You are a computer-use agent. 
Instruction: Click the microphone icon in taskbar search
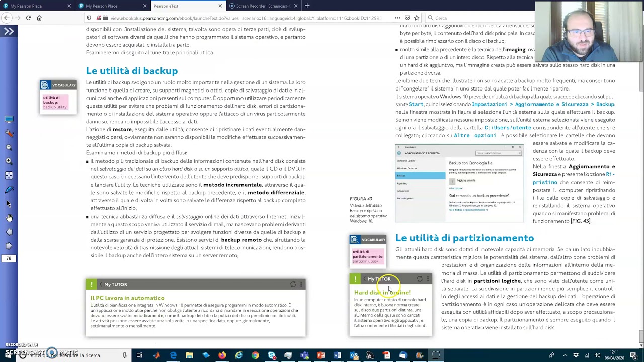pos(124,355)
